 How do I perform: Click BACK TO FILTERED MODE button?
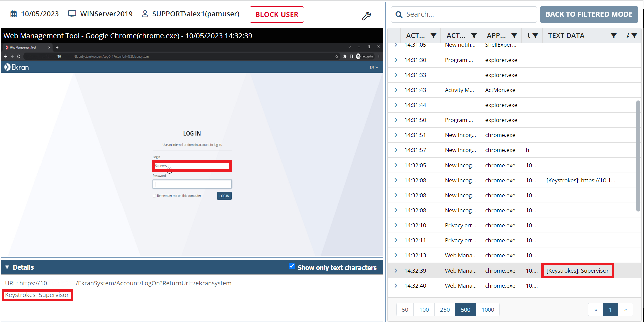pyautogui.click(x=589, y=14)
